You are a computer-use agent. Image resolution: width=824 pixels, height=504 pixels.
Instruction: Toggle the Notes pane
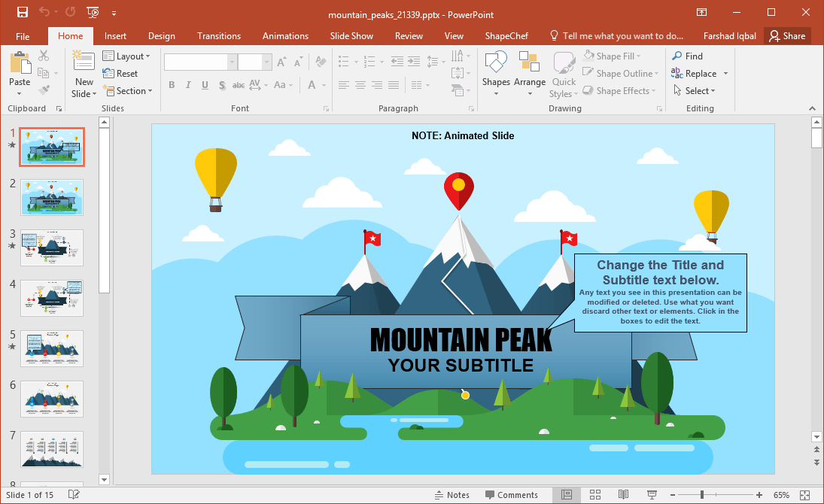pos(452,495)
